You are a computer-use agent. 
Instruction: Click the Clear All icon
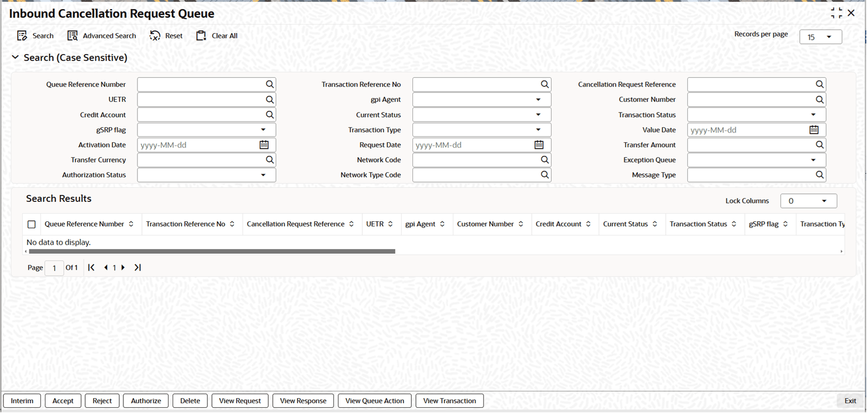click(x=201, y=36)
